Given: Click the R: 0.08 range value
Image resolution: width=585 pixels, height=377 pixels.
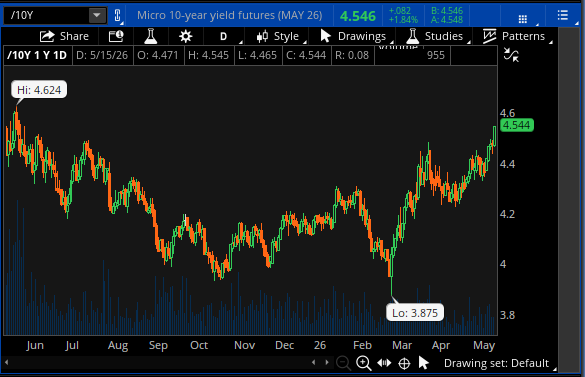Looking at the screenshot, I should pos(352,55).
